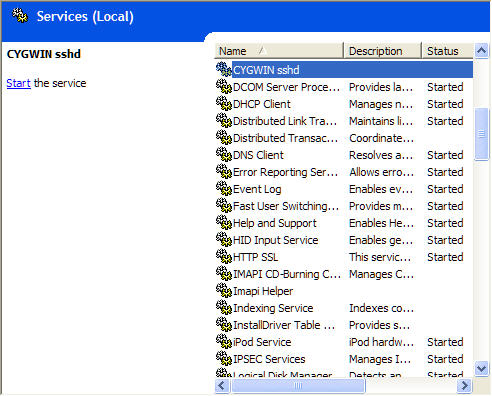
Task: Select the IMAPI CD-Burning C... service name
Action: (x=287, y=274)
